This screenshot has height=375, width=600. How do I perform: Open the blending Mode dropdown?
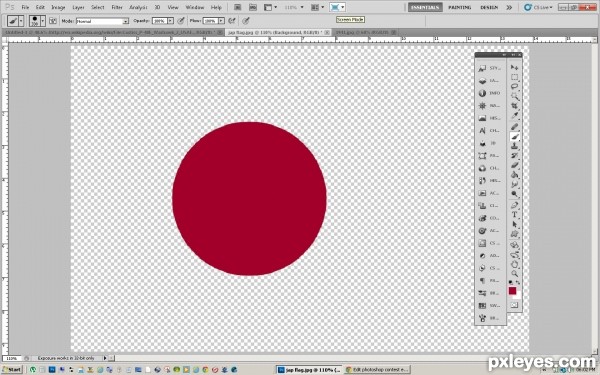tap(102, 21)
